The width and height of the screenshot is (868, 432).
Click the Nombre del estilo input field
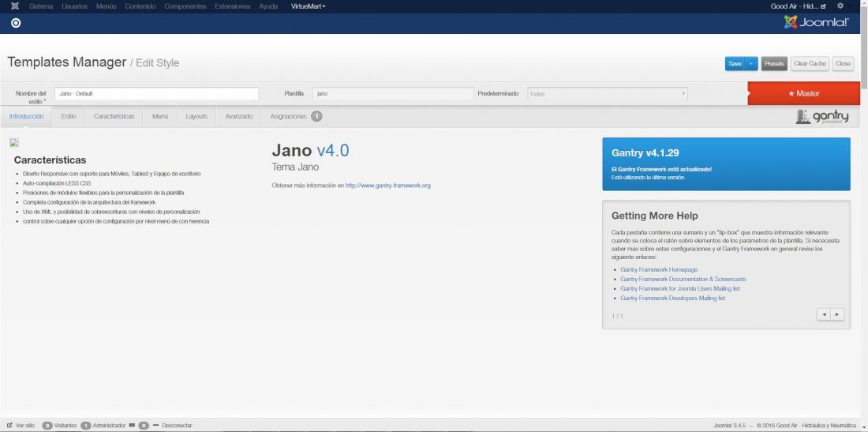click(x=157, y=94)
